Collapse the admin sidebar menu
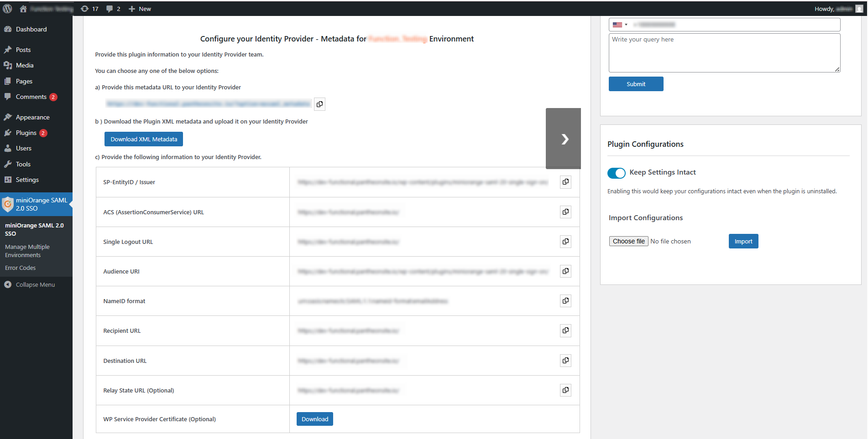Image resolution: width=868 pixels, height=439 pixels. coord(35,284)
